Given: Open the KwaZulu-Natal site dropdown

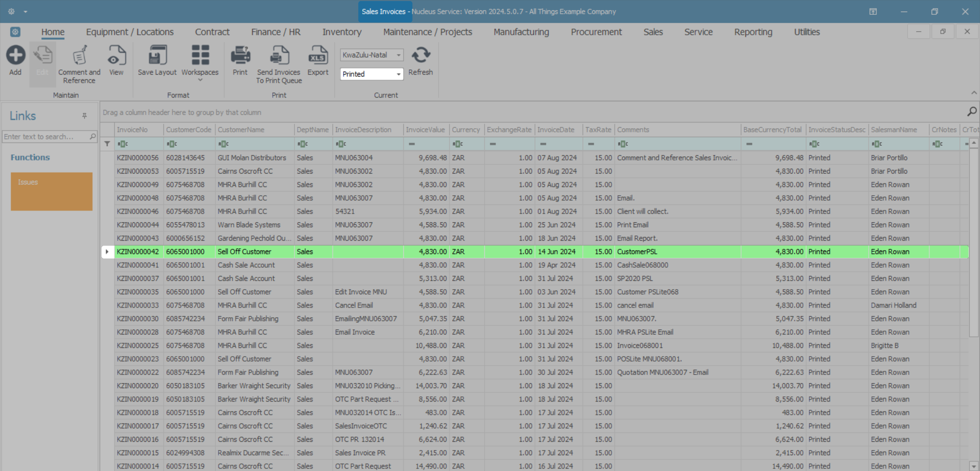Looking at the screenshot, I should 398,55.
